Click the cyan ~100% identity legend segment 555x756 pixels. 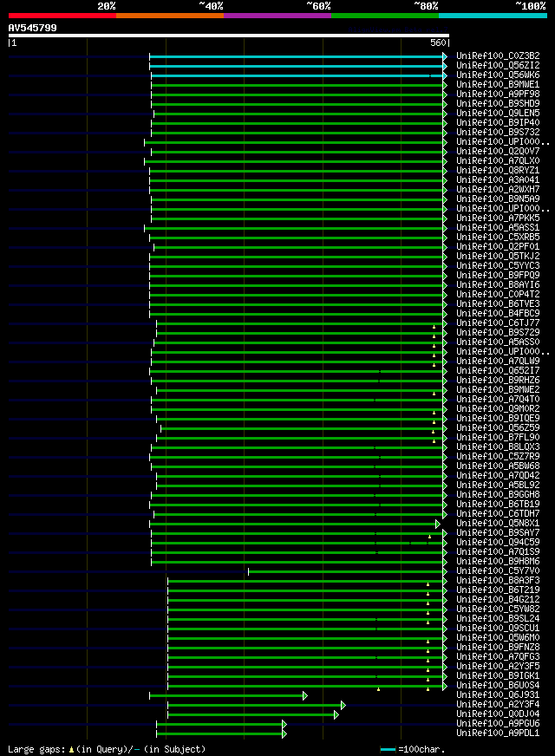(x=493, y=16)
